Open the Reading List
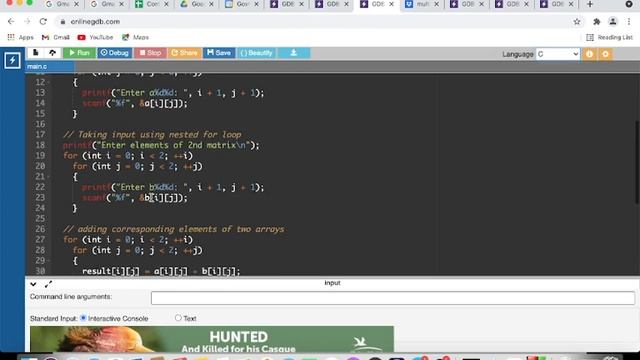Screen dimensions: 640x360 (609, 37)
